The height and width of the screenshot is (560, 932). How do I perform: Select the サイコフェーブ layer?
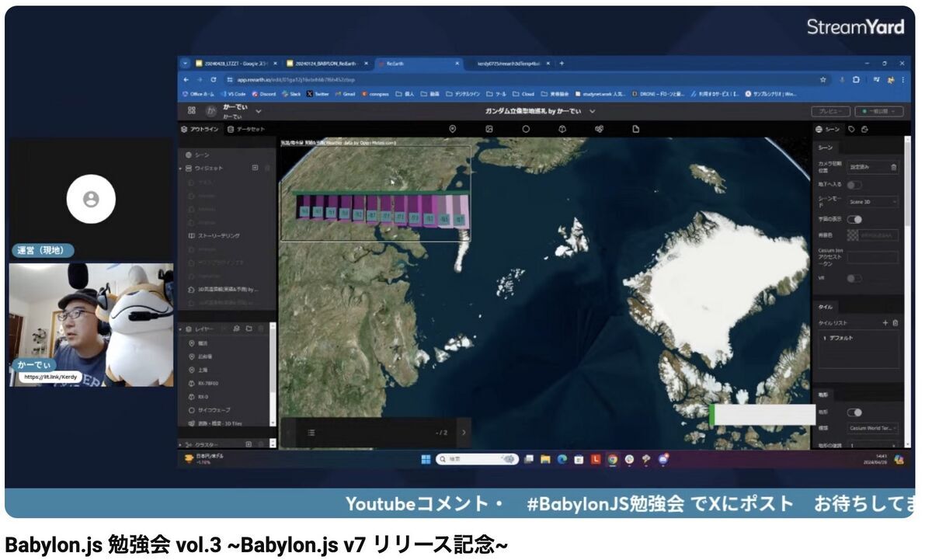pyautogui.click(x=210, y=409)
